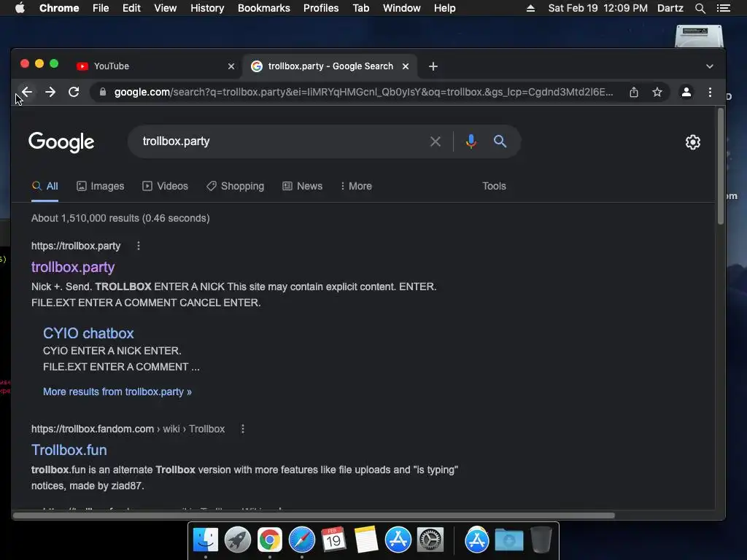Open Chrome's three-dot menu
Screen dimensions: 747x560
pos(710,92)
